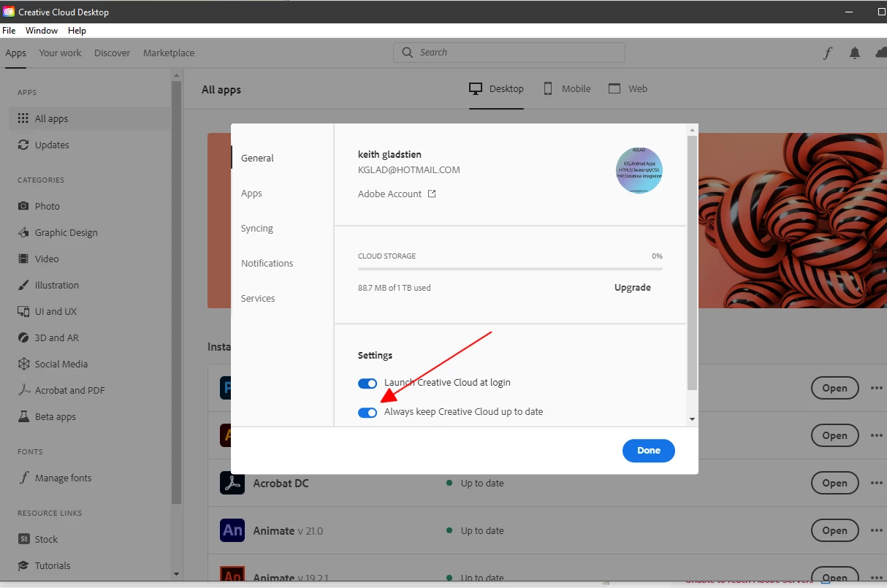
Task: Click the Web tab label
Action: point(638,88)
